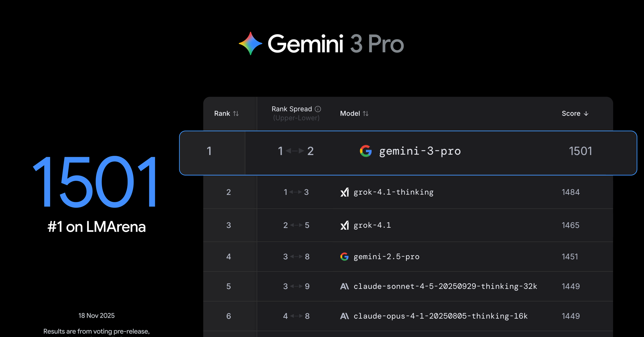The image size is (644, 337).
Task: Click the xAI icon beside grok-4.1
Action: (344, 225)
